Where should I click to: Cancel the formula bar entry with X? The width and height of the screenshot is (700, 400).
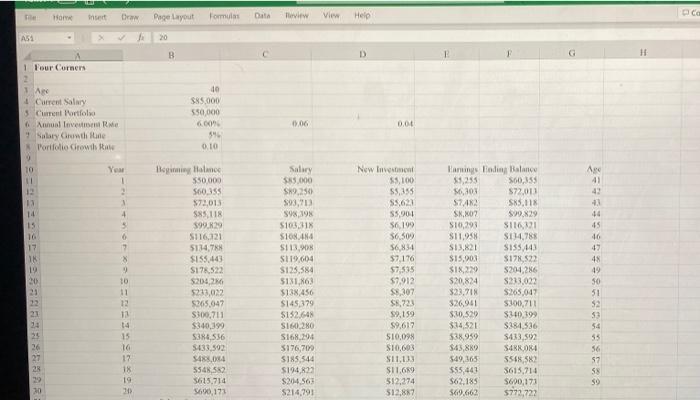(x=101, y=38)
